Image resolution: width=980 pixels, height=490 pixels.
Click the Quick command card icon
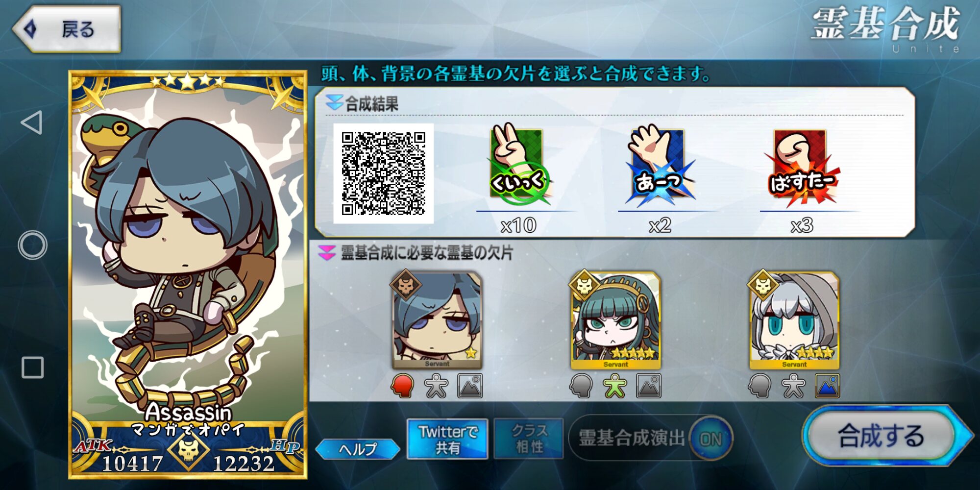[517, 165]
